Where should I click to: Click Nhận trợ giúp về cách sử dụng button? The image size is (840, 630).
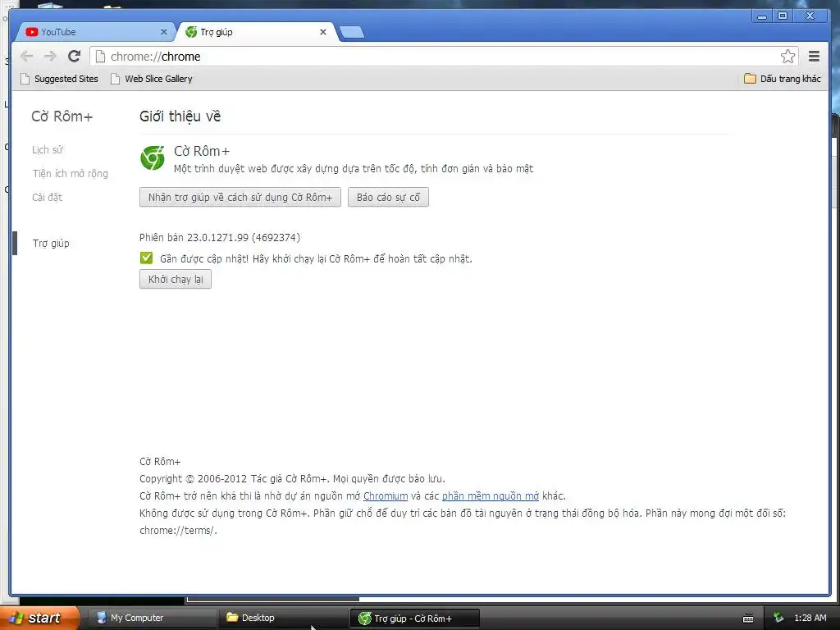point(240,197)
